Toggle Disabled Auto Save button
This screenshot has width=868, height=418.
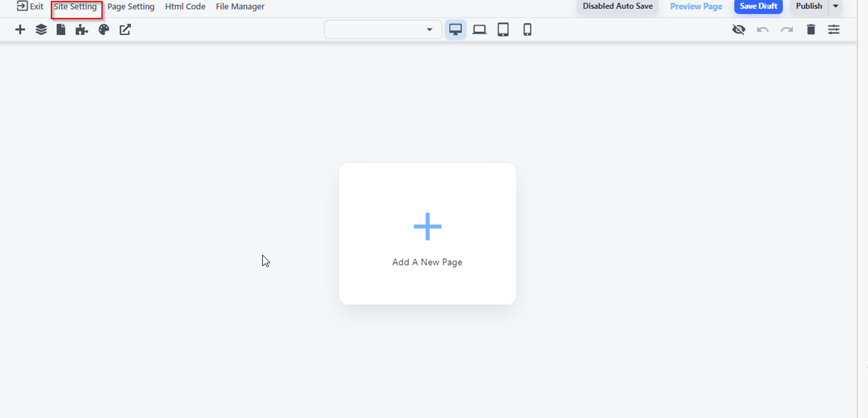618,7
